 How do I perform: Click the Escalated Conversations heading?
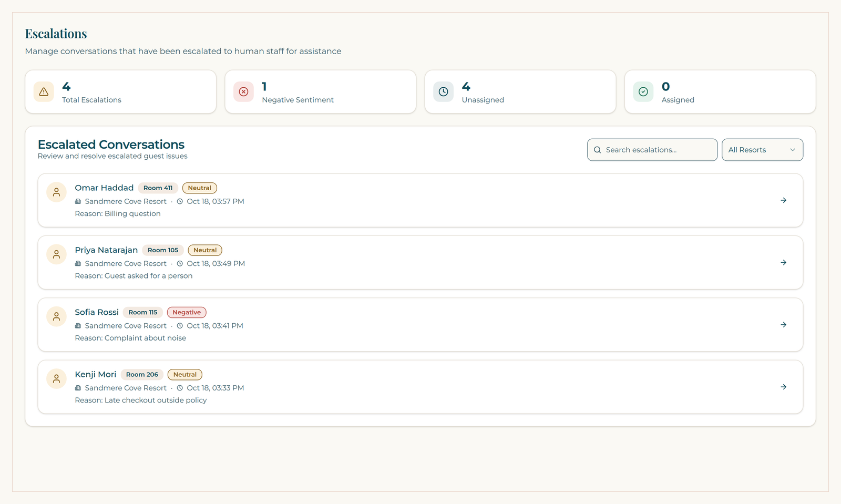point(111,145)
